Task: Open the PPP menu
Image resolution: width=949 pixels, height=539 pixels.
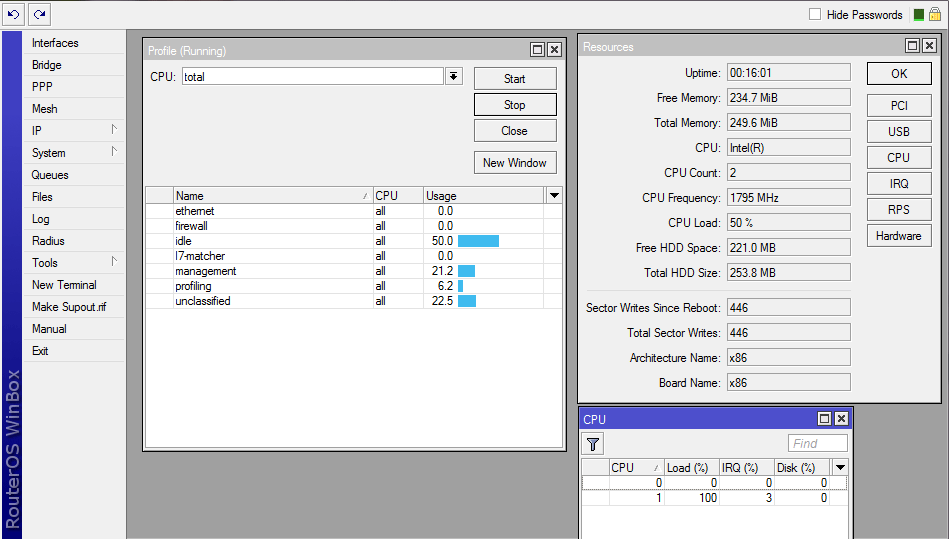Action: 42,87
